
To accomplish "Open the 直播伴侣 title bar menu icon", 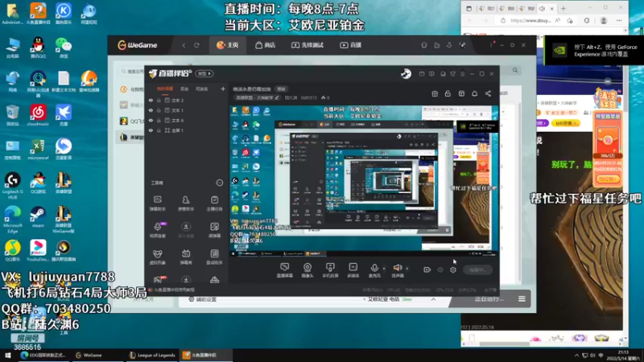I will click(462, 74).
